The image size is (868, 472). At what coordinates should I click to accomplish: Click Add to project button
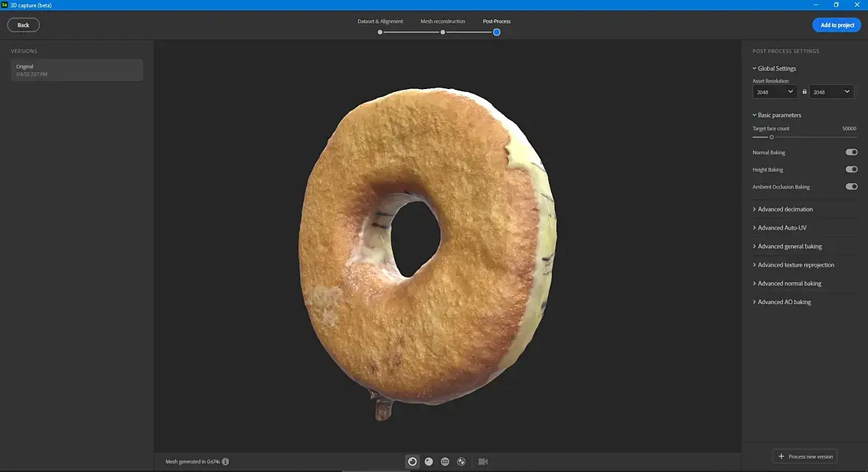coord(837,25)
